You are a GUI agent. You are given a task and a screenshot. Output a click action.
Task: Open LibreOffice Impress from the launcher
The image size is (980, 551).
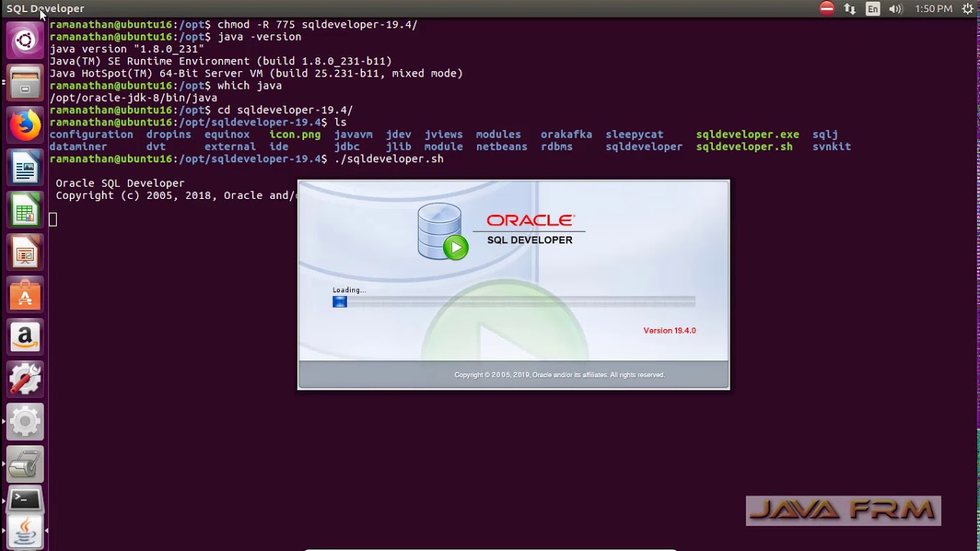coord(24,251)
